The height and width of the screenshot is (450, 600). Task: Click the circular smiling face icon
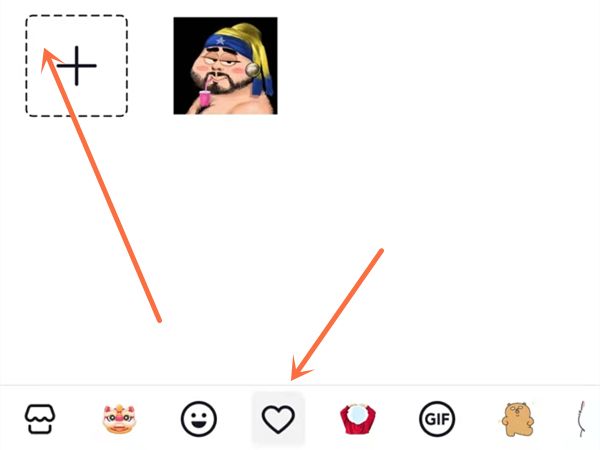(x=199, y=419)
